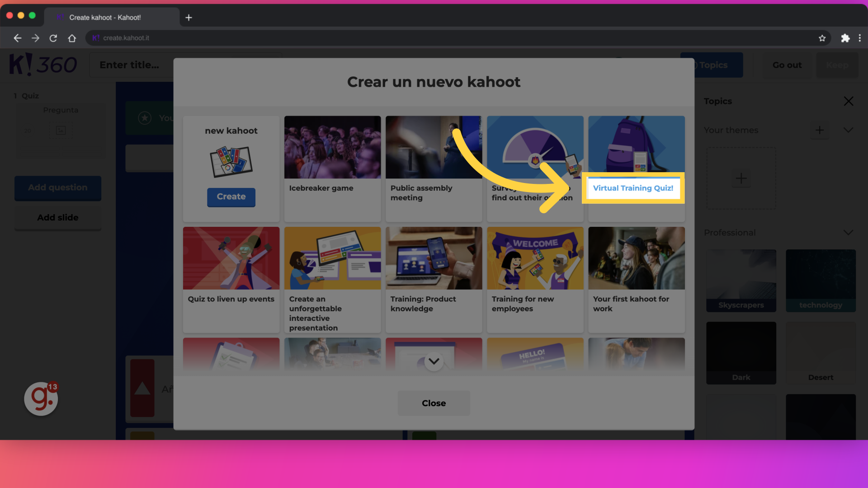
Task: Click the Keep button
Action: [x=837, y=65]
